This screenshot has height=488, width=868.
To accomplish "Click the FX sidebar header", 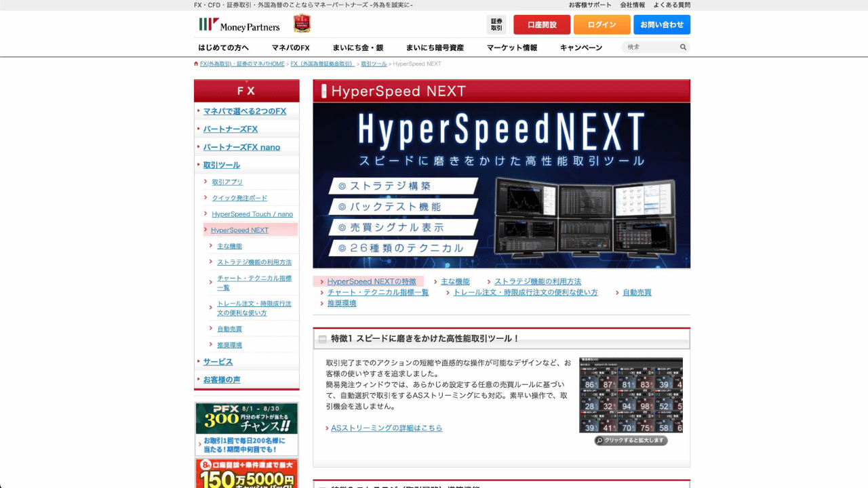I will point(247,91).
